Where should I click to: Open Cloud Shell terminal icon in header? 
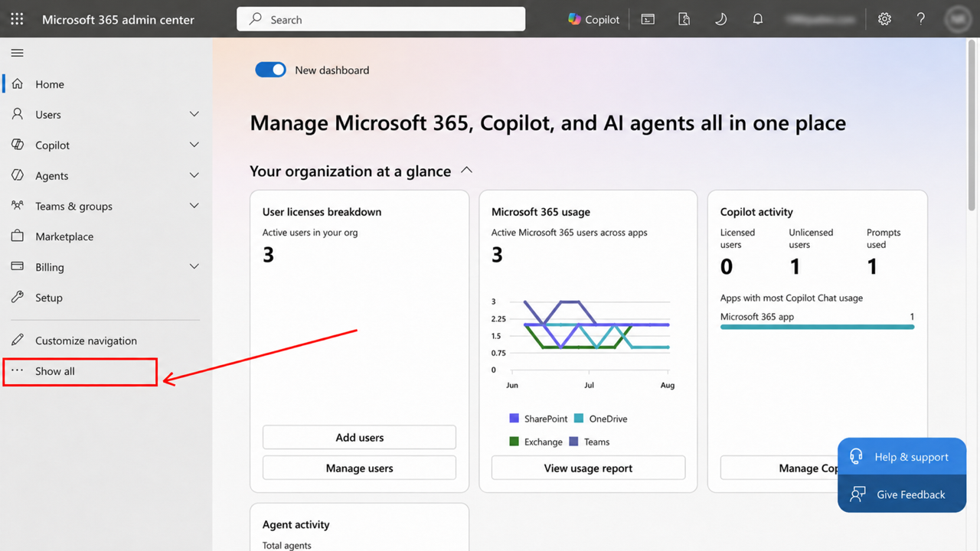click(x=648, y=19)
